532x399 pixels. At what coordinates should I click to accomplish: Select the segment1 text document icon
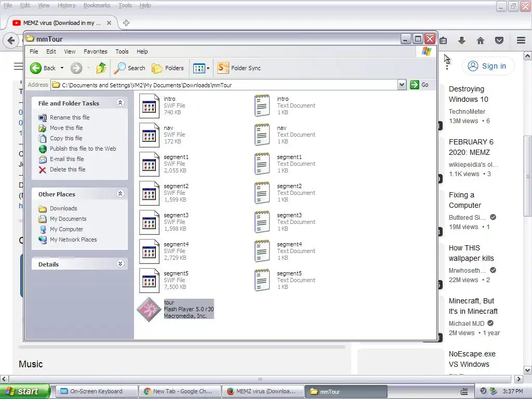click(x=262, y=164)
